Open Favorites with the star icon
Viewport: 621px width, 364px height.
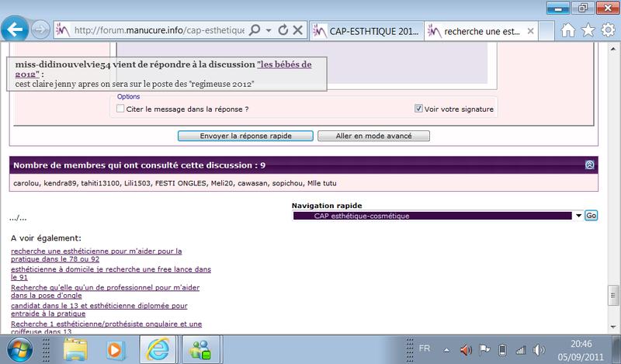(588, 30)
